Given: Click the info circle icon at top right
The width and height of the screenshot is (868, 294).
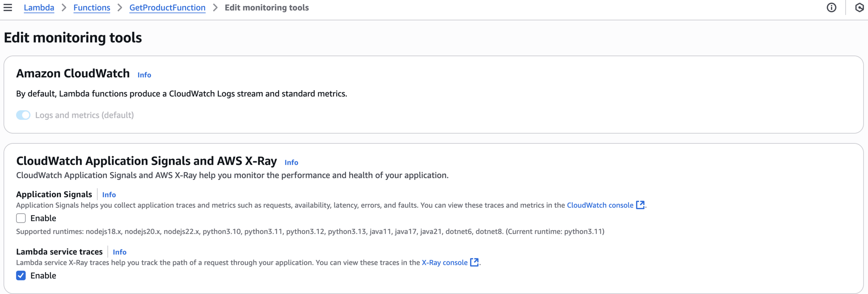Looking at the screenshot, I should 831,8.
